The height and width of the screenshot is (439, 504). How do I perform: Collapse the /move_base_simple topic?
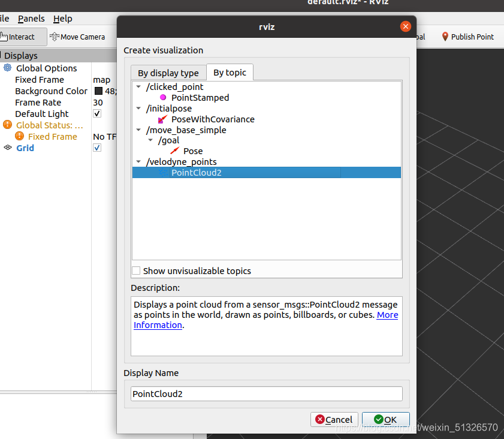[138, 130]
